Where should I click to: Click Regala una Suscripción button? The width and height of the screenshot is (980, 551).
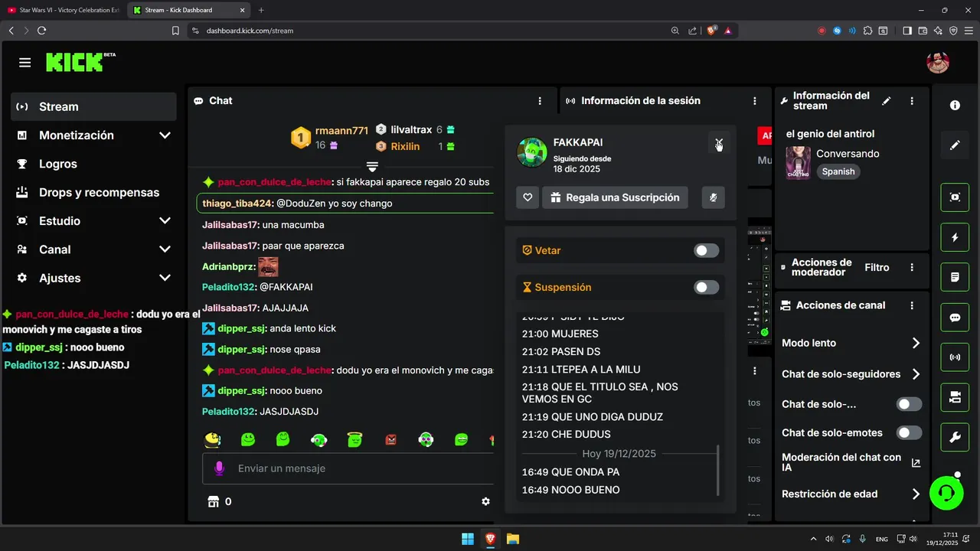[x=615, y=197]
